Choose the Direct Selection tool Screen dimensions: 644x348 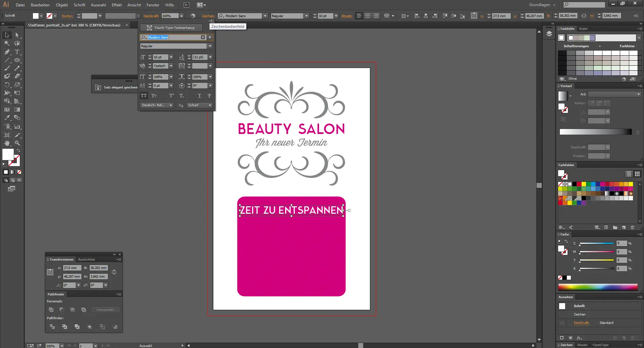click(17, 35)
